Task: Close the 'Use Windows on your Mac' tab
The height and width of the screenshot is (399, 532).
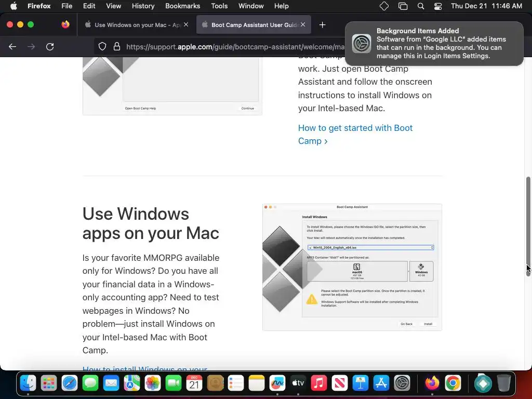Action: [x=186, y=24]
